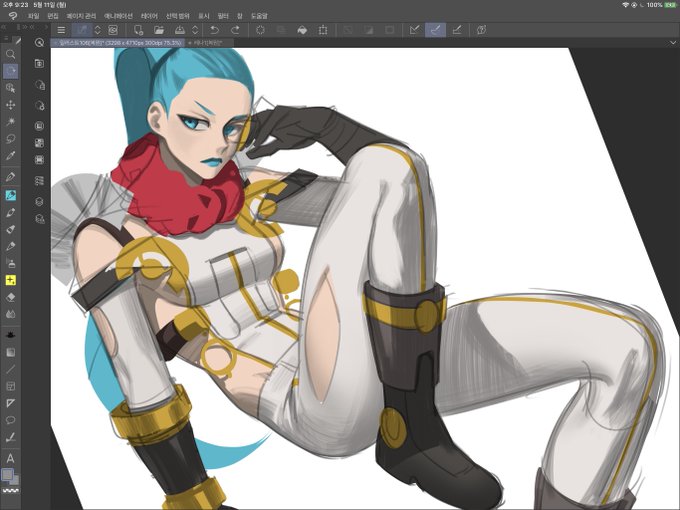Select the active illustration canvas tab
The height and width of the screenshot is (510, 680).
118,43
